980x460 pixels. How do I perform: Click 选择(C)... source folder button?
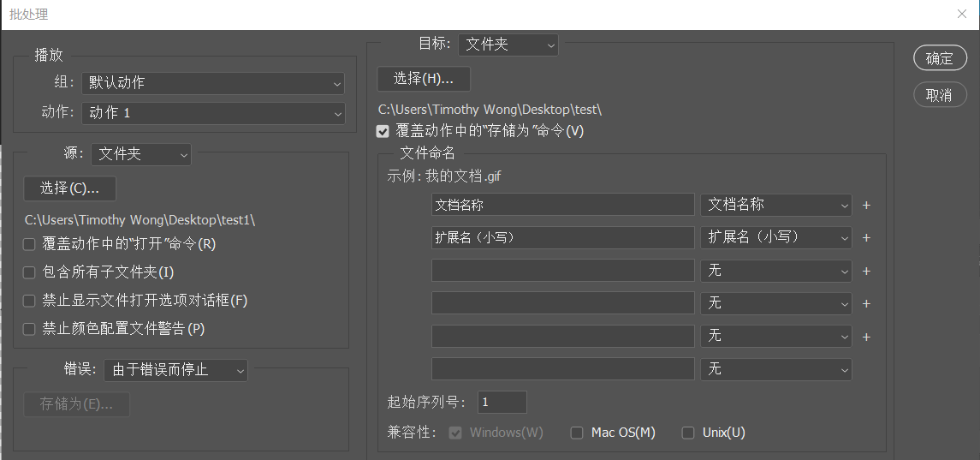coord(69,188)
